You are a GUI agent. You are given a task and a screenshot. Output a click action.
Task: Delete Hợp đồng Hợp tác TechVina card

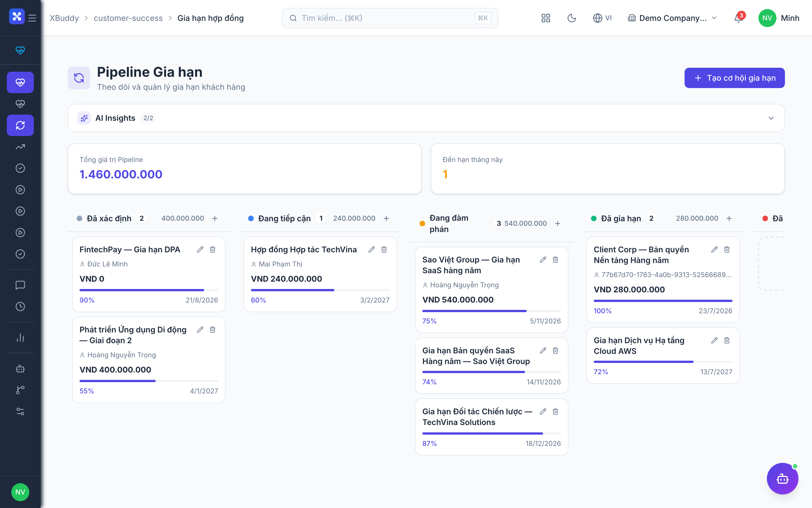[384, 250]
